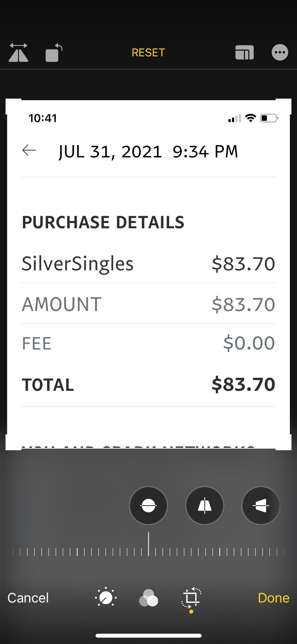Flip the image horizontally
Screen dimensions: 297x644
coord(18,52)
